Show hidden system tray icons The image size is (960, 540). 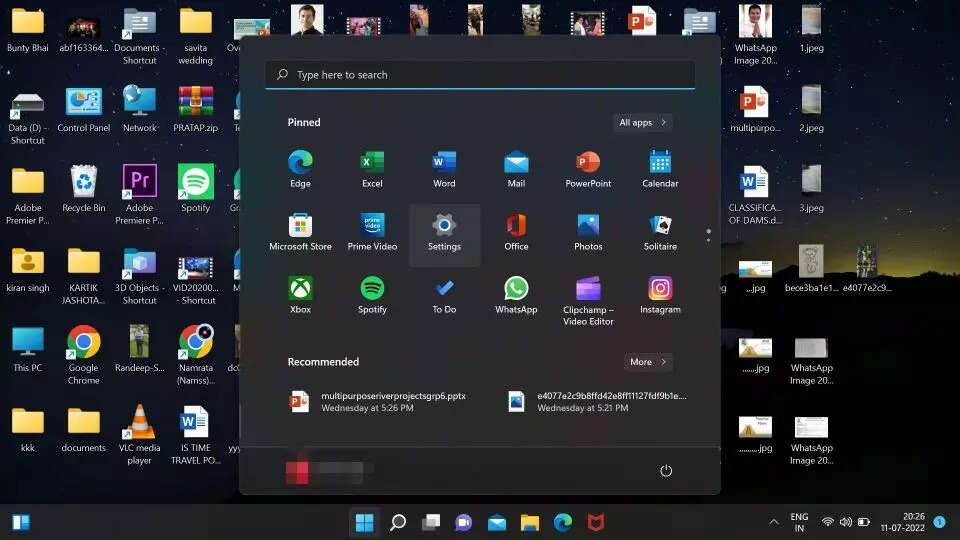(773, 522)
